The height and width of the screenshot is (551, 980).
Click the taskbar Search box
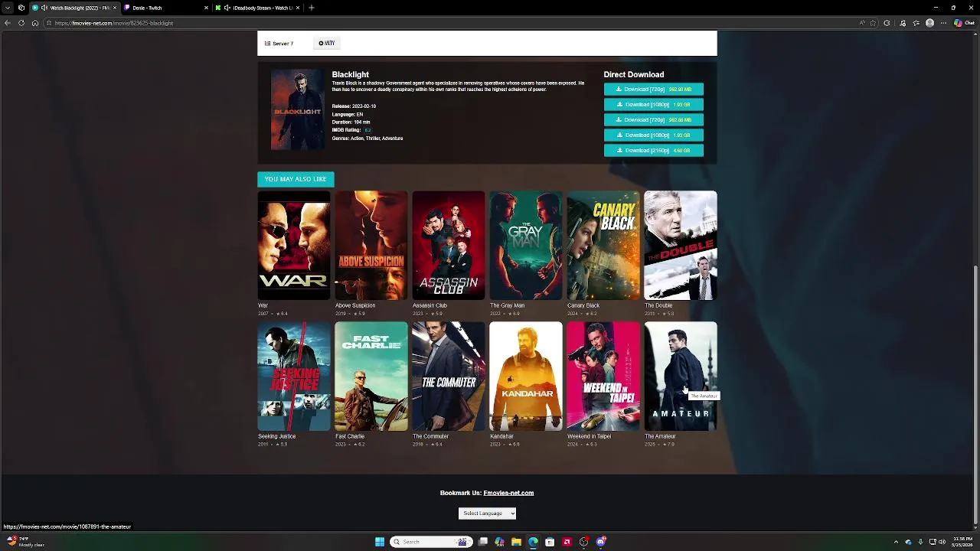pos(430,542)
